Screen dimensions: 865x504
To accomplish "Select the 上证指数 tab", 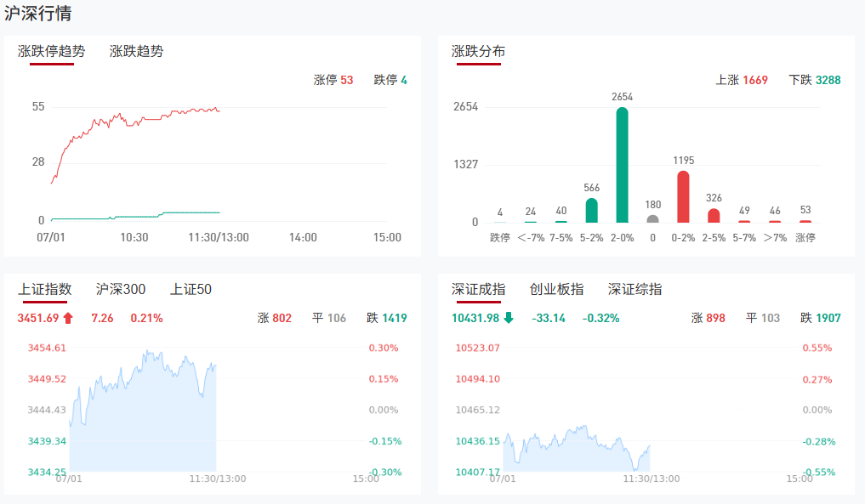I will [x=45, y=289].
